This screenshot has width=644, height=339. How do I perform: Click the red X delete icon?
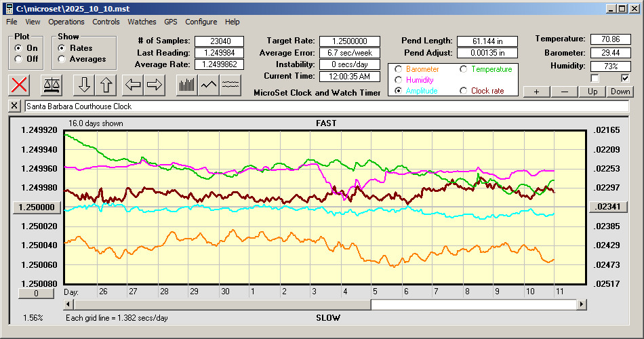click(20, 85)
